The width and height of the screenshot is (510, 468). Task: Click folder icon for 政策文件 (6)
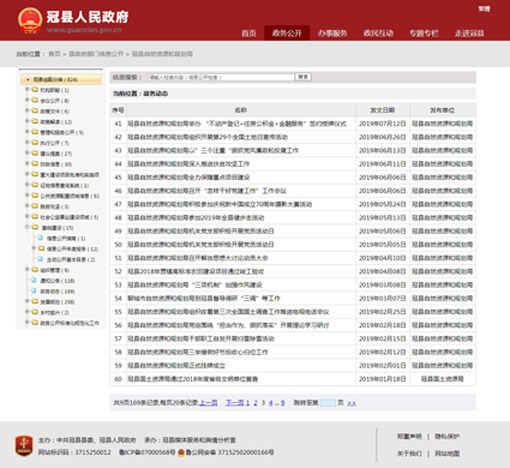(x=35, y=111)
